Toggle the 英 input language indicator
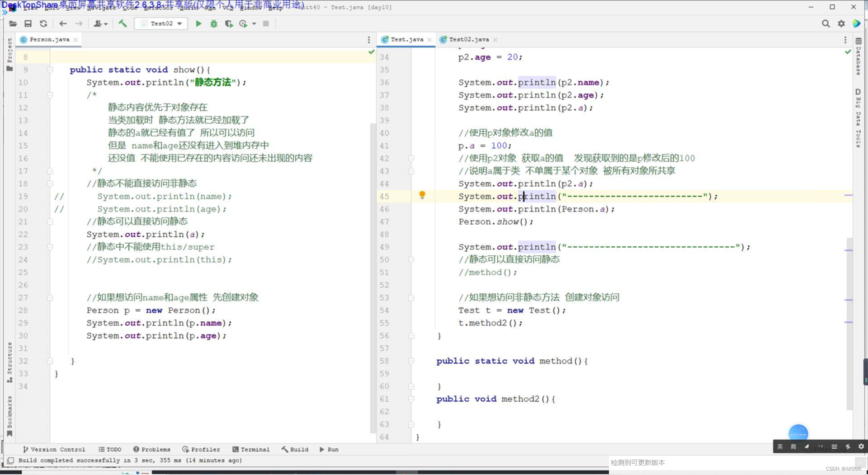 (x=780, y=447)
